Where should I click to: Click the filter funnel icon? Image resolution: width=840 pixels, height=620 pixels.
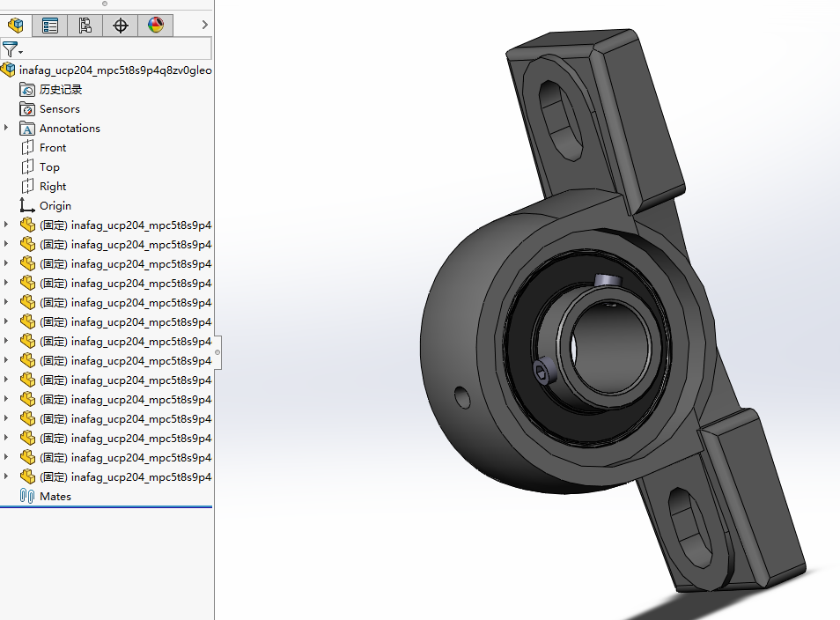pos(10,49)
